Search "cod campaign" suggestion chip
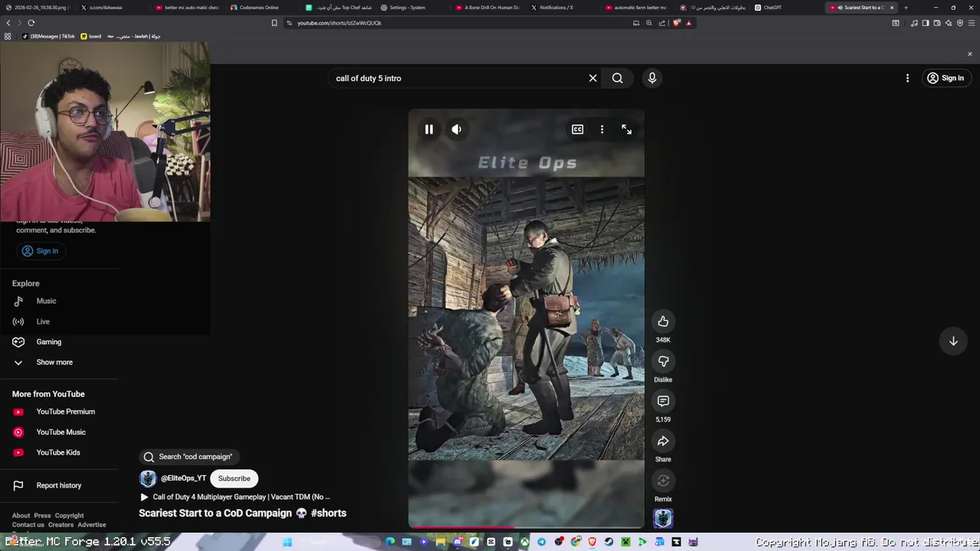 pos(188,457)
